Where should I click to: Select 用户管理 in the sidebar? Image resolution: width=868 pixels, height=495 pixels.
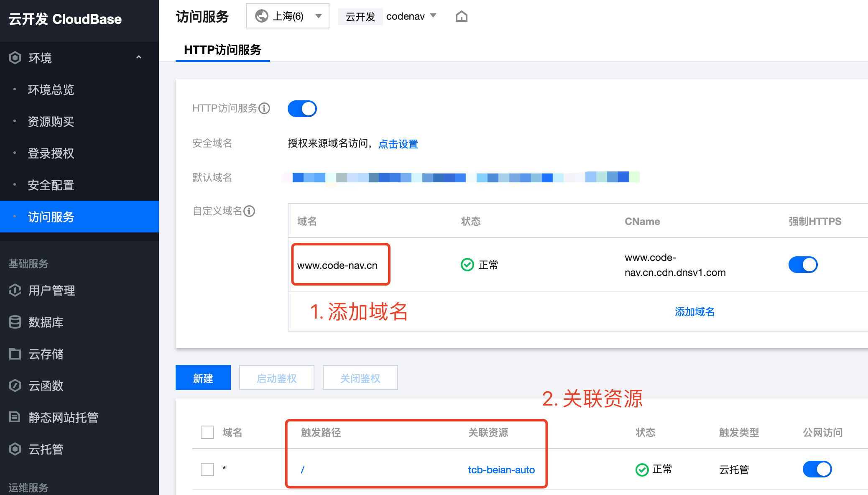click(51, 290)
